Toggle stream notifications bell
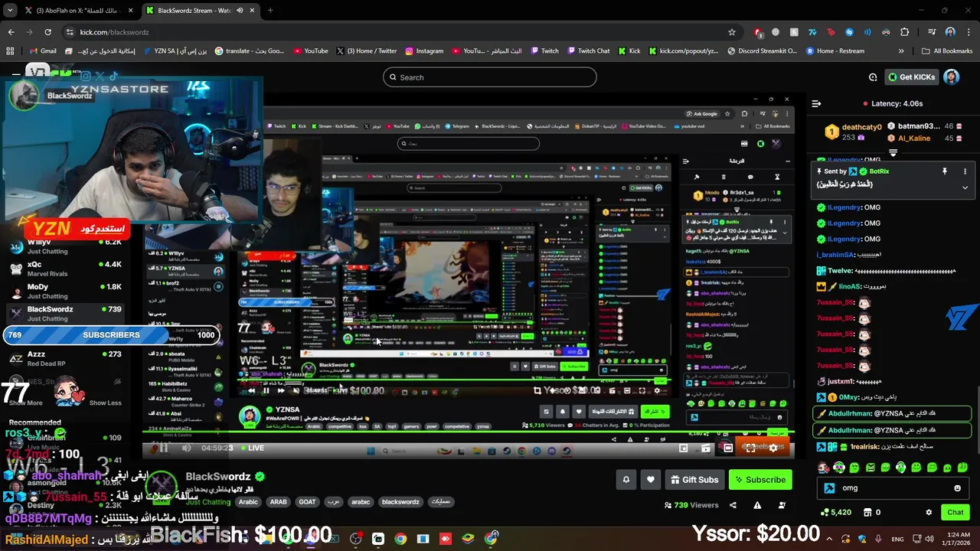 point(626,480)
